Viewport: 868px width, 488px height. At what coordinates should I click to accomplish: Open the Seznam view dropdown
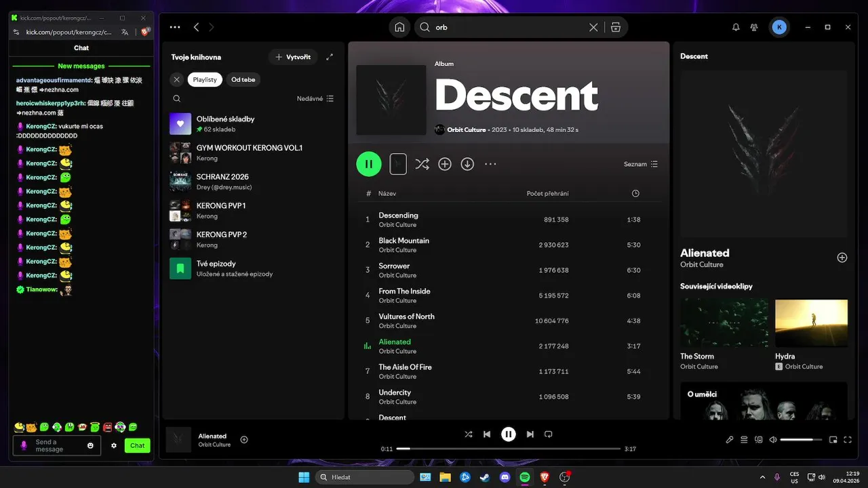click(x=641, y=164)
